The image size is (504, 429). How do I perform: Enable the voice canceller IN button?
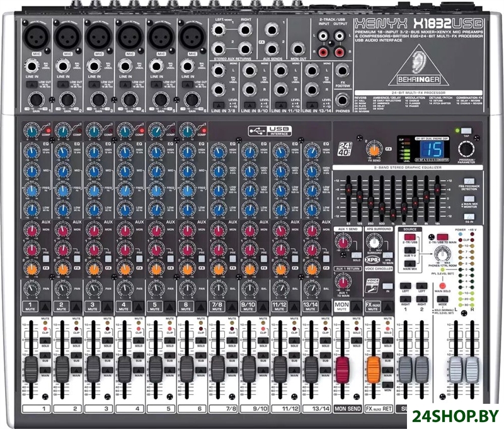coord(388,285)
